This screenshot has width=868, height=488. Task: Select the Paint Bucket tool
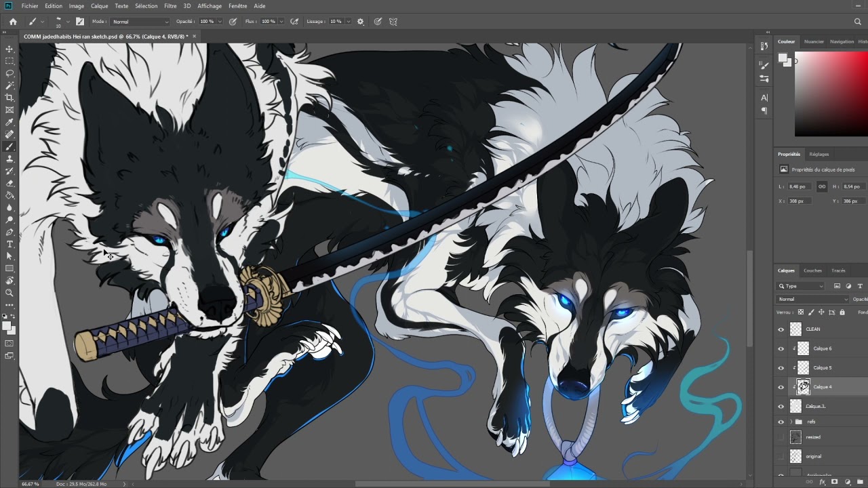[9, 195]
